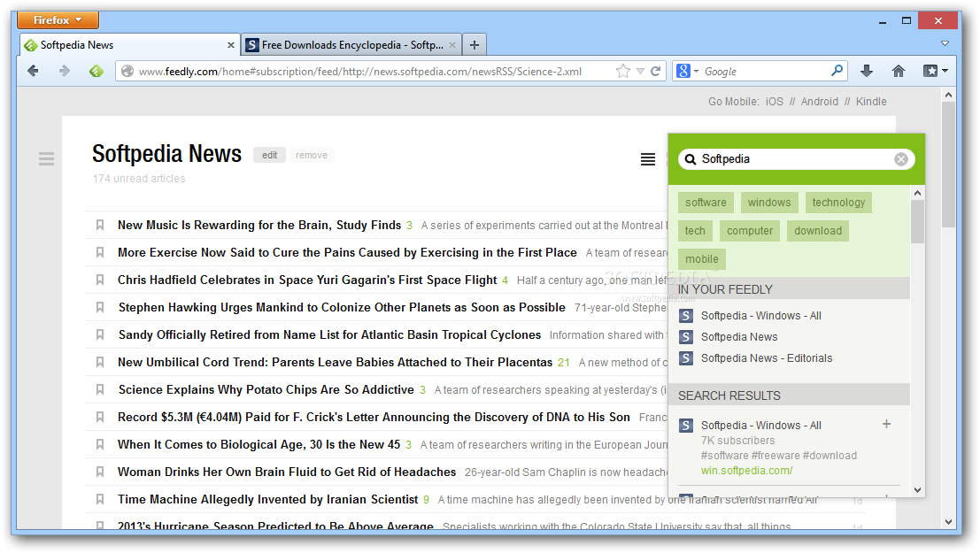Click the edit button beside Softpedia News
The image size is (980, 553).
[269, 155]
